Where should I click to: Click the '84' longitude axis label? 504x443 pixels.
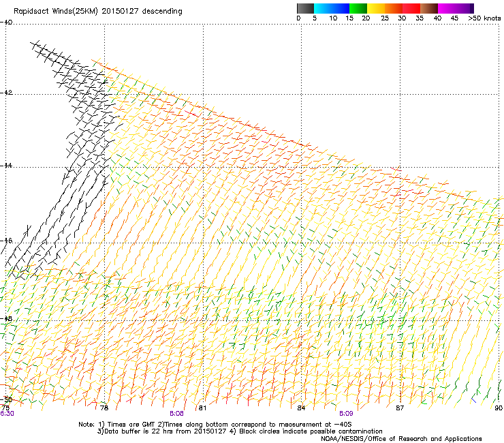301,408
